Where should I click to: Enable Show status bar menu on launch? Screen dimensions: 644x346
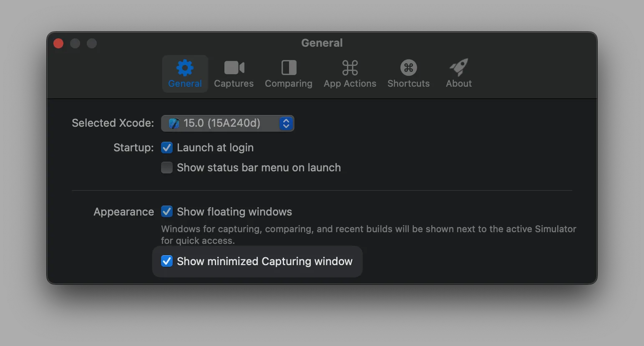pos(167,168)
